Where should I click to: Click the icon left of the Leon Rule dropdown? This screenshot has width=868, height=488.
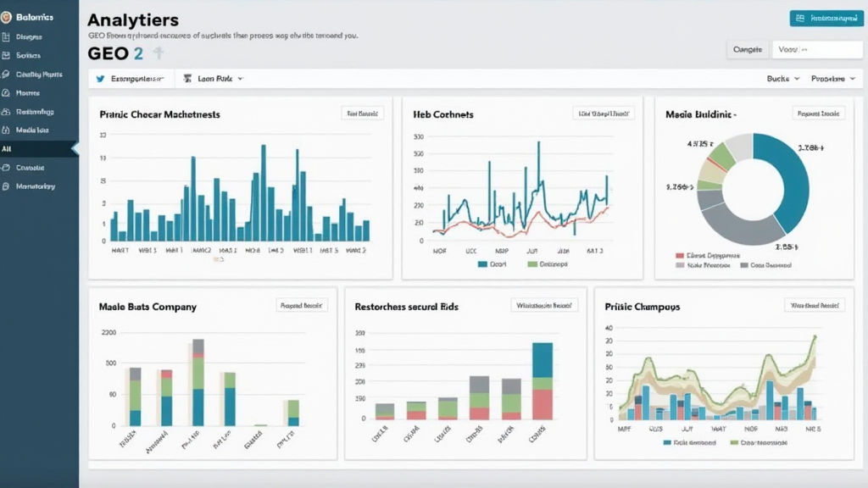point(187,79)
